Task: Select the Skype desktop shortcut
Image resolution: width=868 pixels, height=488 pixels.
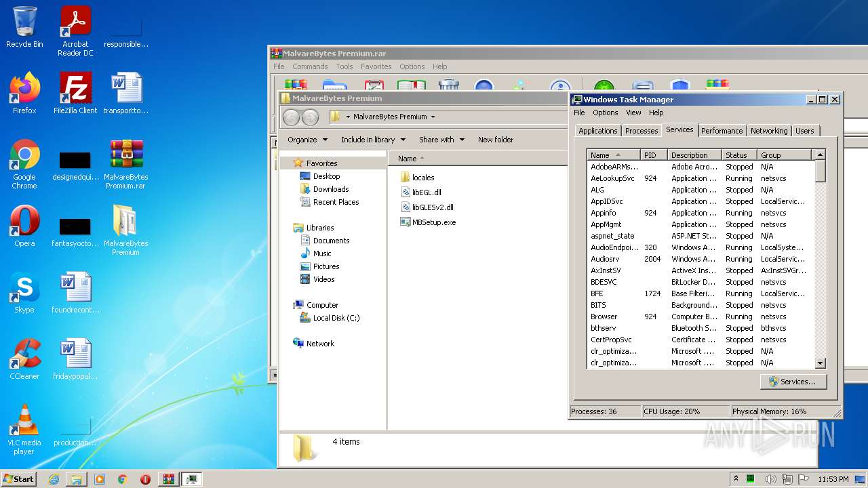Action: [x=24, y=292]
